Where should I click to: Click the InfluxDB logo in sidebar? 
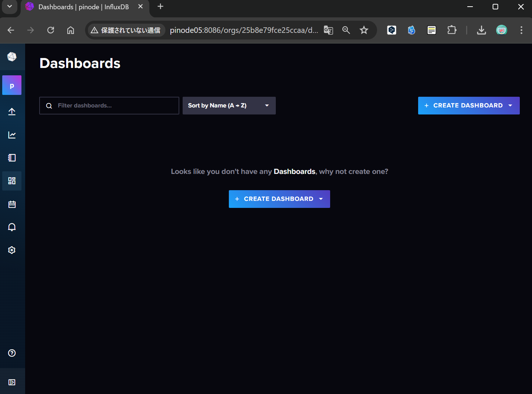(12, 56)
